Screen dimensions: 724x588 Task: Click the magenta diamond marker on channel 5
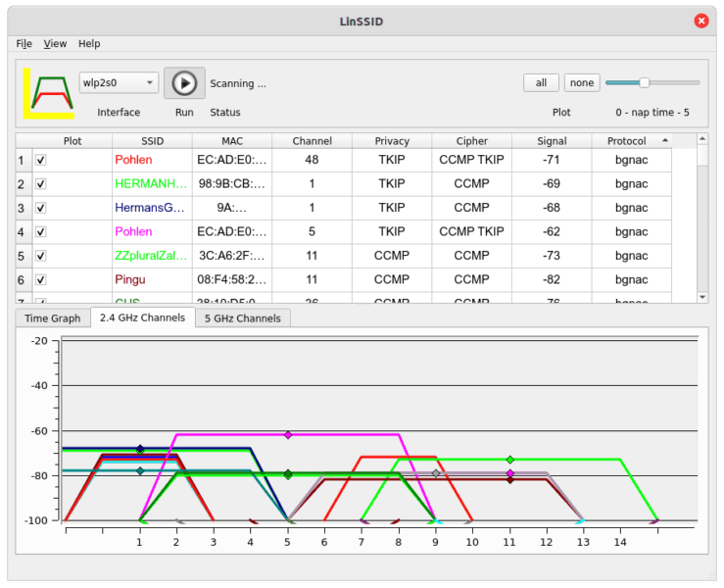[x=288, y=435]
